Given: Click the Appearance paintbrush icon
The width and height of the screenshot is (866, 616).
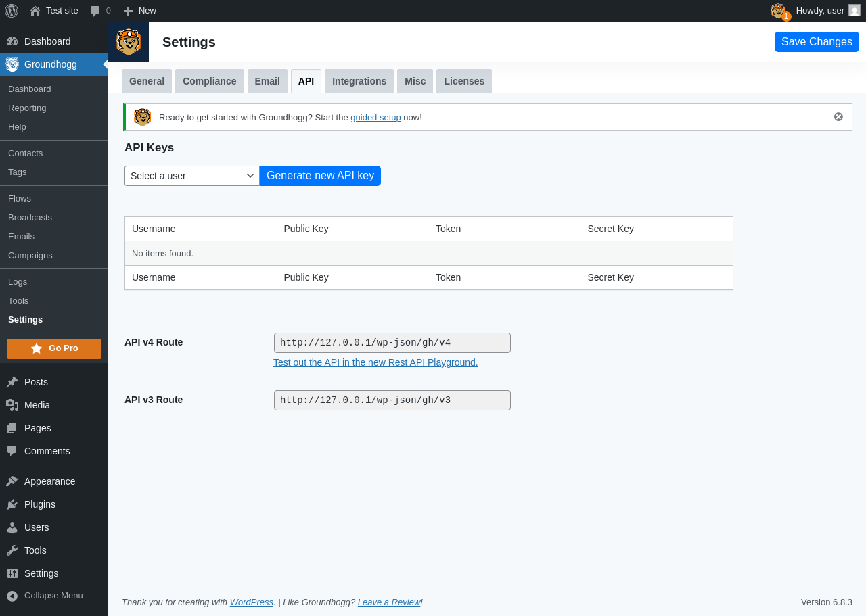Looking at the screenshot, I should coord(12,481).
